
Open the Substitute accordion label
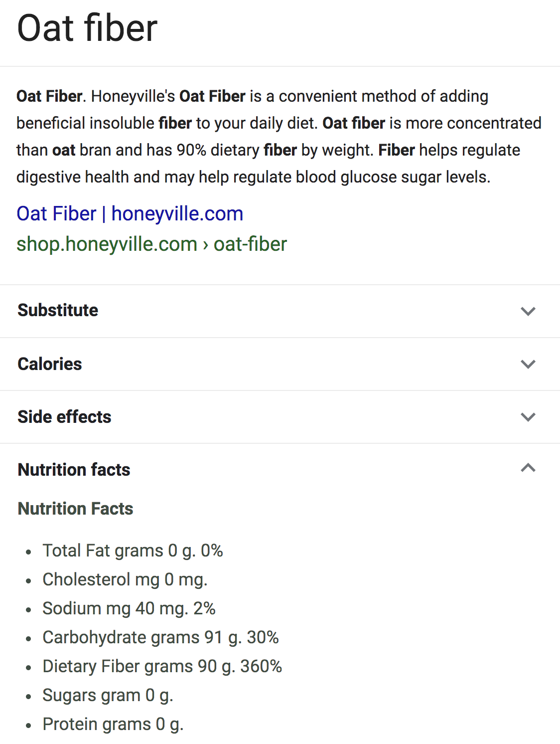point(58,310)
